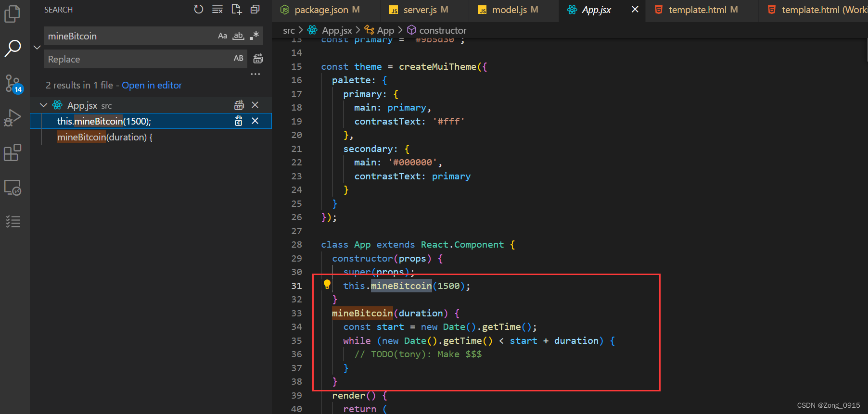Viewport: 868px width, 414px height.
Task: Click the App class breadcrumb
Action: click(x=385, y=30)
